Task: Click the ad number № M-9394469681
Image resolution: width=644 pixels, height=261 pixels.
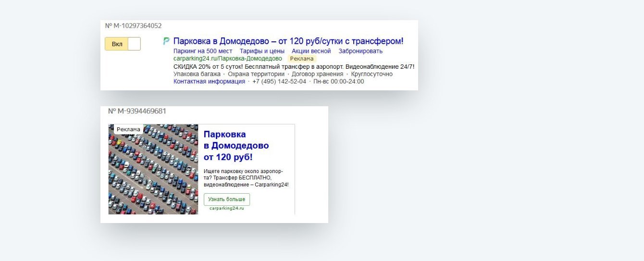Action: [137, 111]
